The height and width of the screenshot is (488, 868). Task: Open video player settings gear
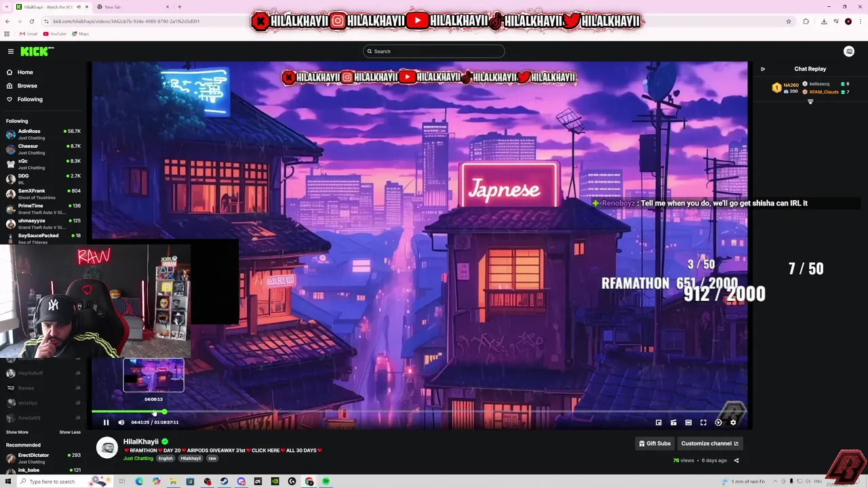733,422
